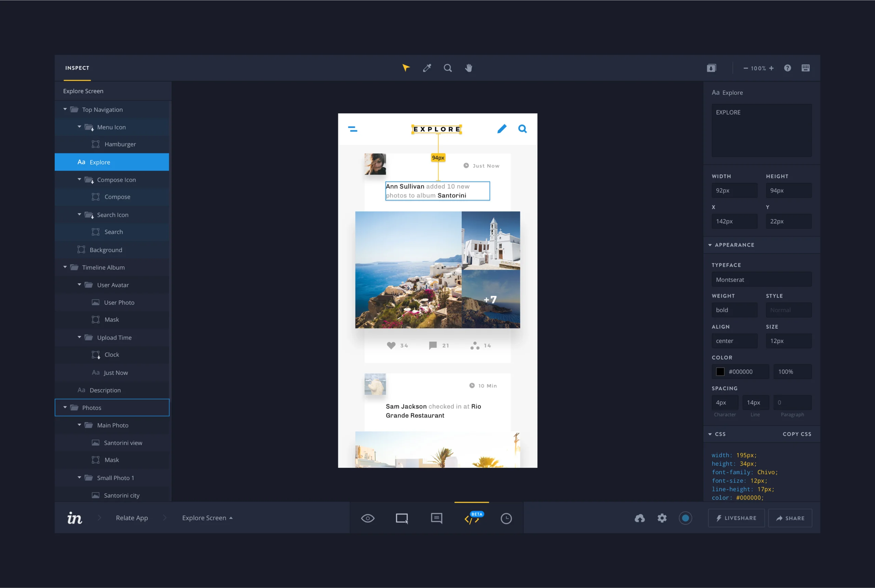875x588 pixels.
Task: Switch to preview mode eye icon
Action: [x=367, y=518]
